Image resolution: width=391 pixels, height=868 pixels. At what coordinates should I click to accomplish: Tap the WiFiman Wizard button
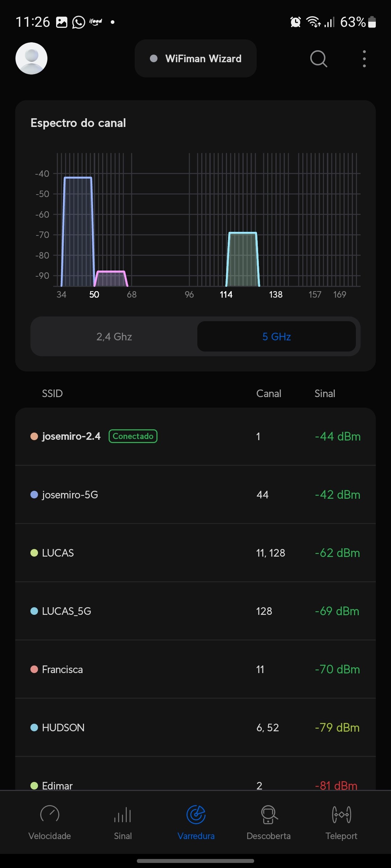pyautogui.click(x=195, y=59)
